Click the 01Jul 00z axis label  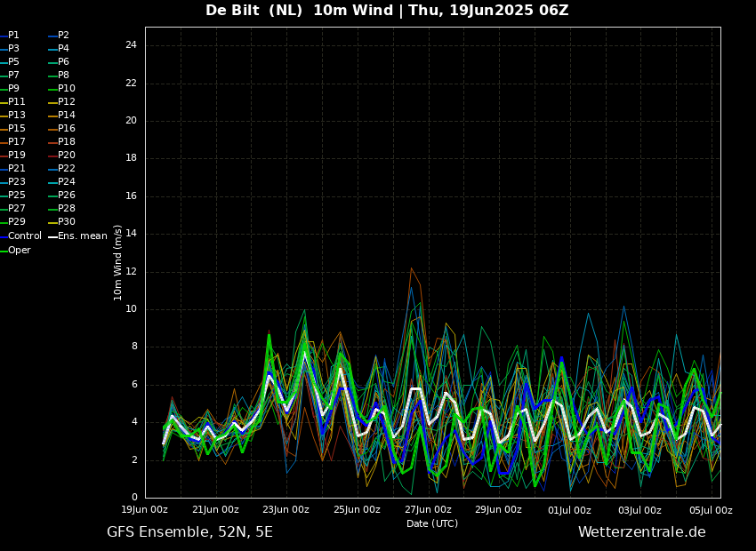569,510
